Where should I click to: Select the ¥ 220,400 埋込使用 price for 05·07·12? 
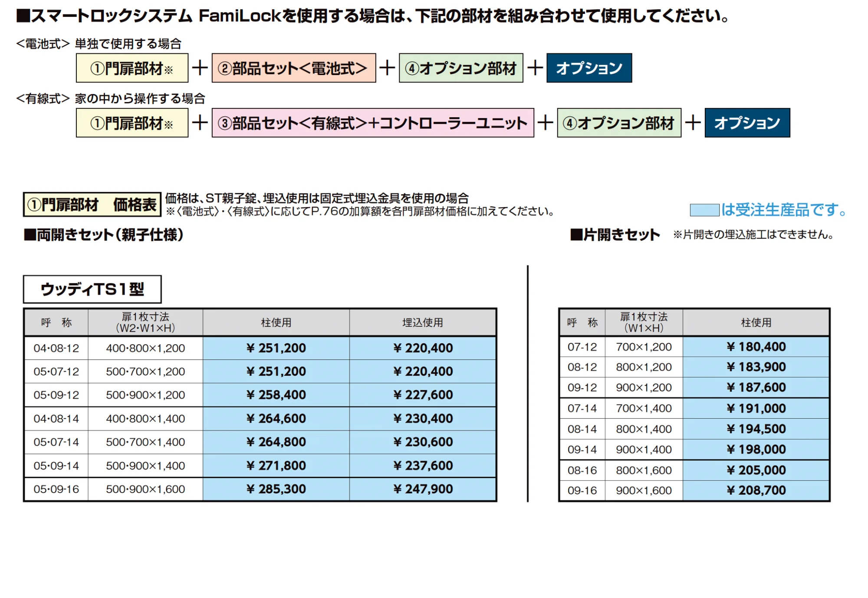click(423, 371)
